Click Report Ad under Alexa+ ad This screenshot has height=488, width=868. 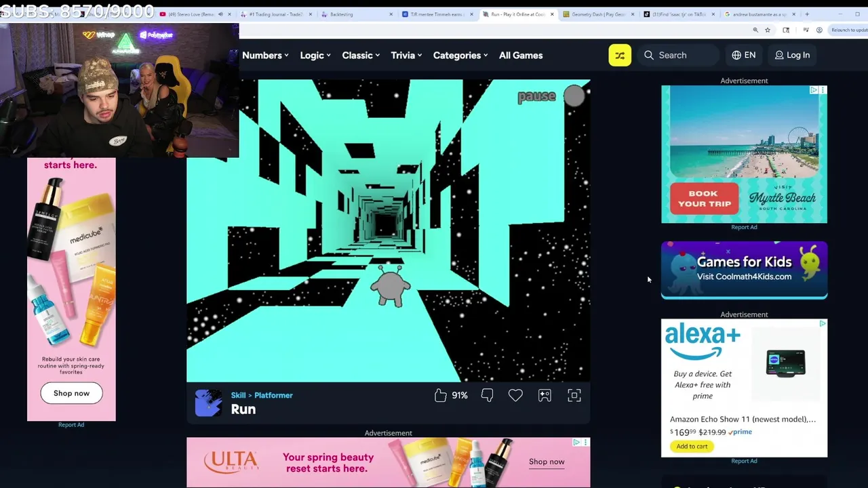coord(744,461)
